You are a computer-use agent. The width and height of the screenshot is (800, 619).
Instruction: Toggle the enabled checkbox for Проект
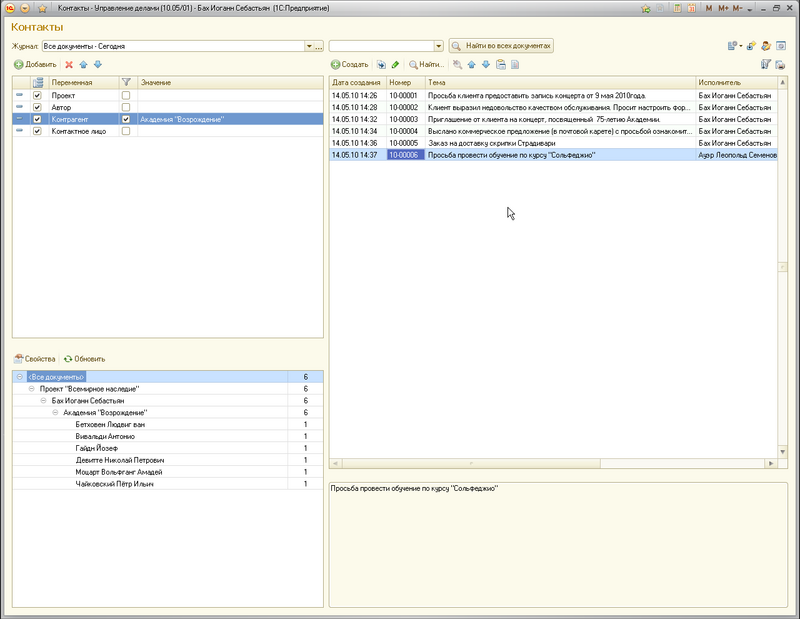(x=37, y=95)
